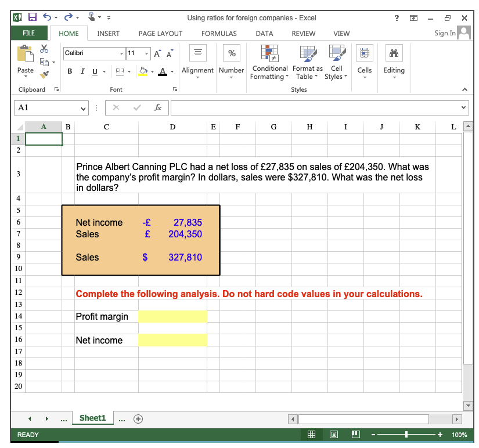The width and height of the screenshot is (479, 448).
Task: Add a new sheet with plus button
Action: point(138,418)
